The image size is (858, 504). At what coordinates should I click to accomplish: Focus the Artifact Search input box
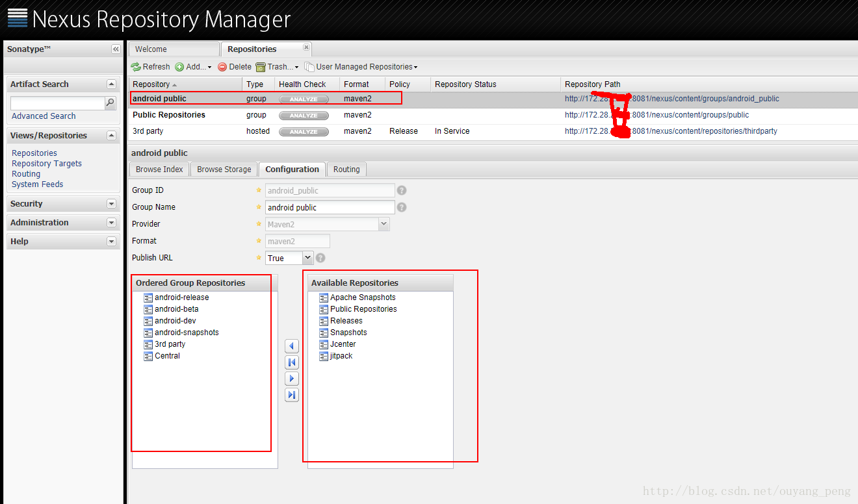(x=58, y=103)
